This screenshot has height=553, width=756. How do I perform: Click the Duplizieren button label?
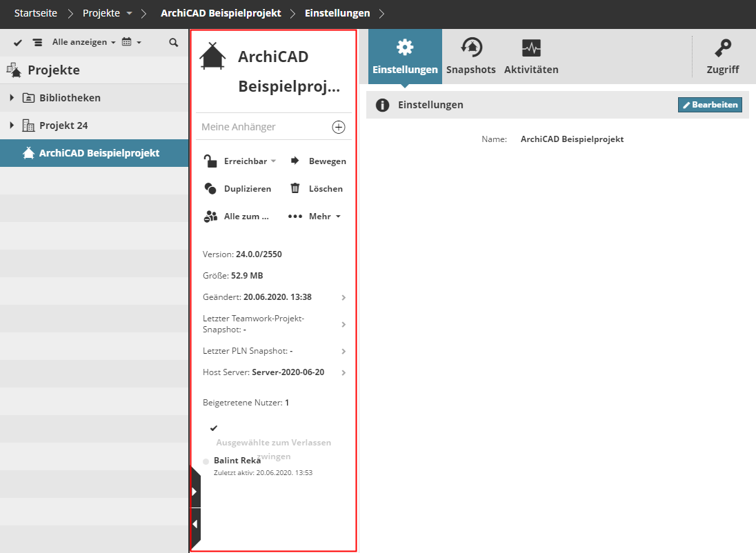click(x=248, y=188)
